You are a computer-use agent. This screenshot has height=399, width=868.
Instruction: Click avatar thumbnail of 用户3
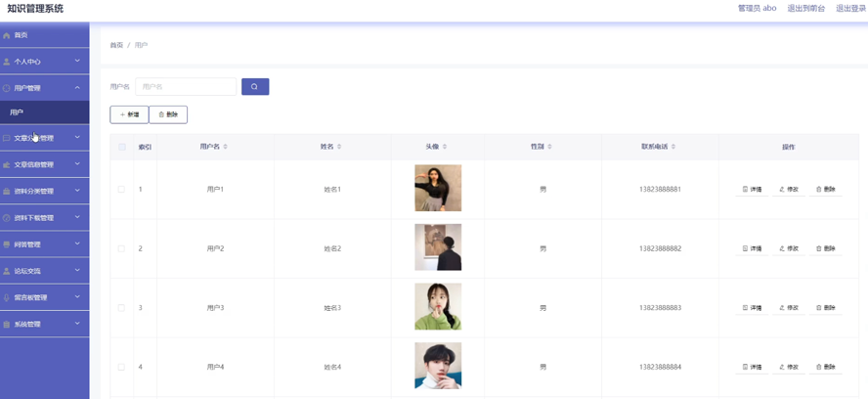tap(438, 306)
